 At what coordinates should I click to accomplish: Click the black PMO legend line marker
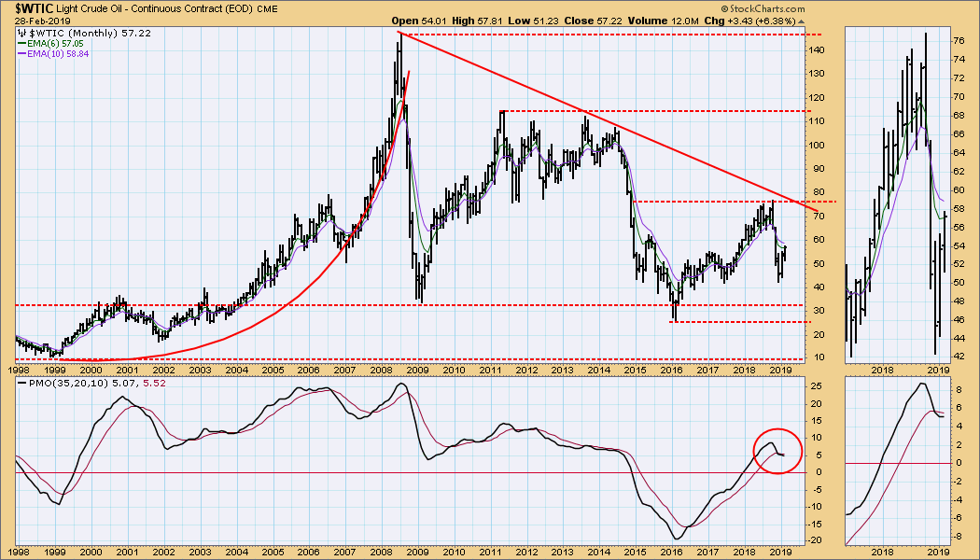pyautogui.click(x=22, y=384)
